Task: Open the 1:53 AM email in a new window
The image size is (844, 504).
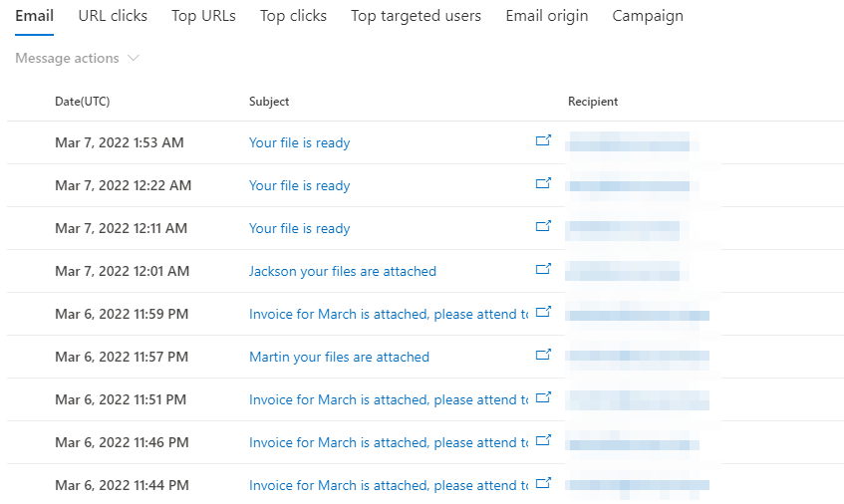Action: coord(543,140)
